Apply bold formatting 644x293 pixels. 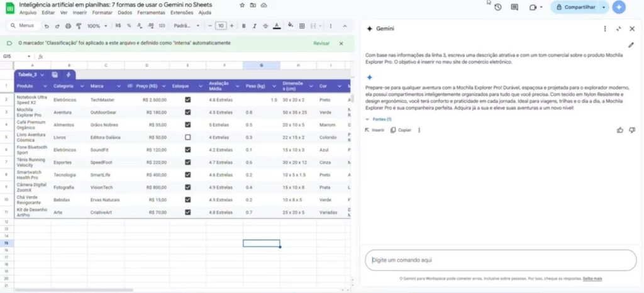[x=243, y=26]
